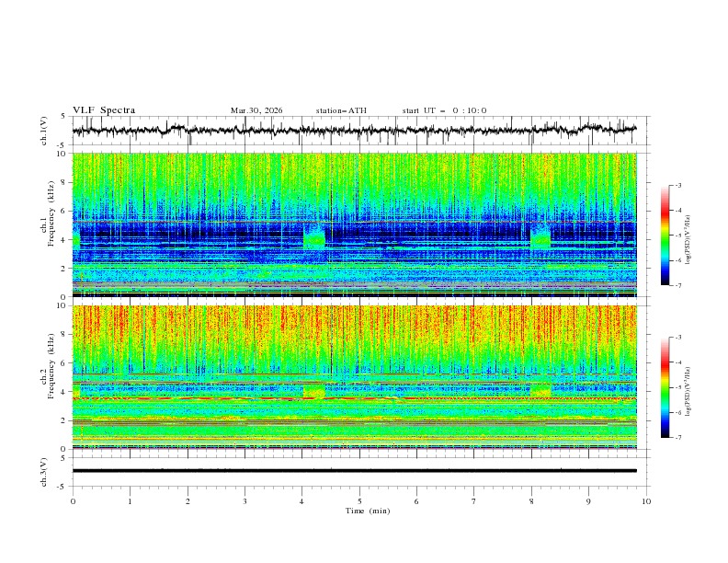Click the "-3" tick on the upper color bar
Image resolution: width=728 pixels, height=563 pixels.
[x=678, y=185]
